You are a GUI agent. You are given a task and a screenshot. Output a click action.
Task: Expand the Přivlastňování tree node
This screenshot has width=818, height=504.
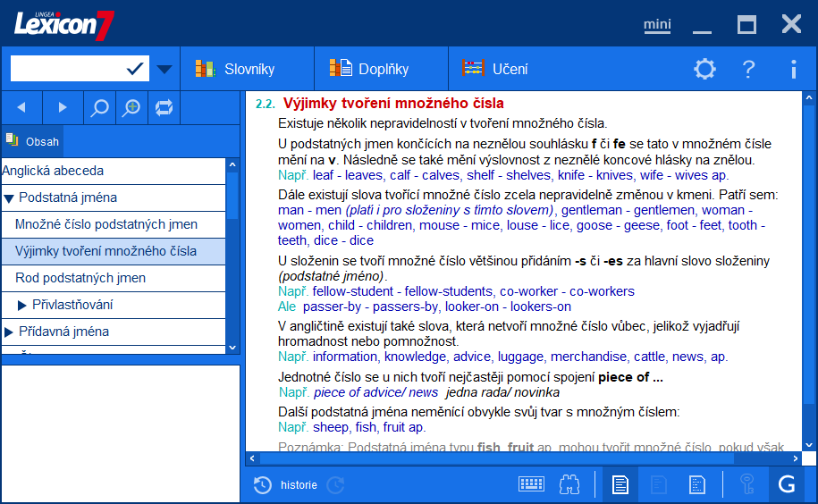click(x=22, y=306)
